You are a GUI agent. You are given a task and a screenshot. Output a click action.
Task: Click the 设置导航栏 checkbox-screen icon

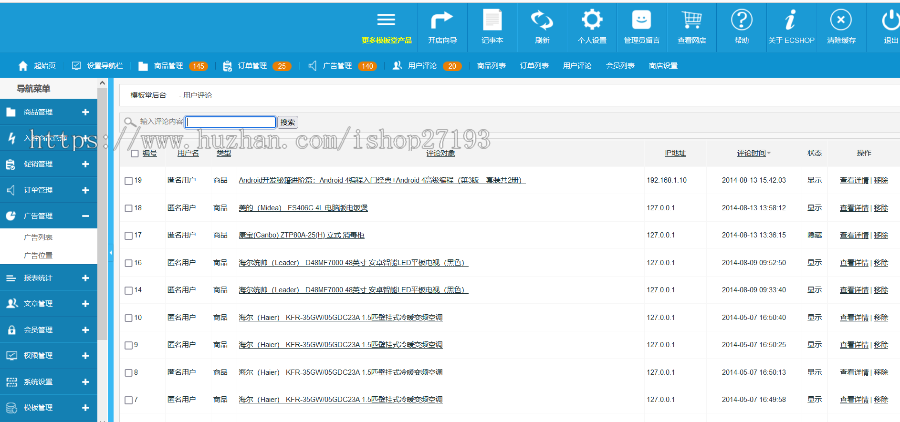click(x=76, y=66)
